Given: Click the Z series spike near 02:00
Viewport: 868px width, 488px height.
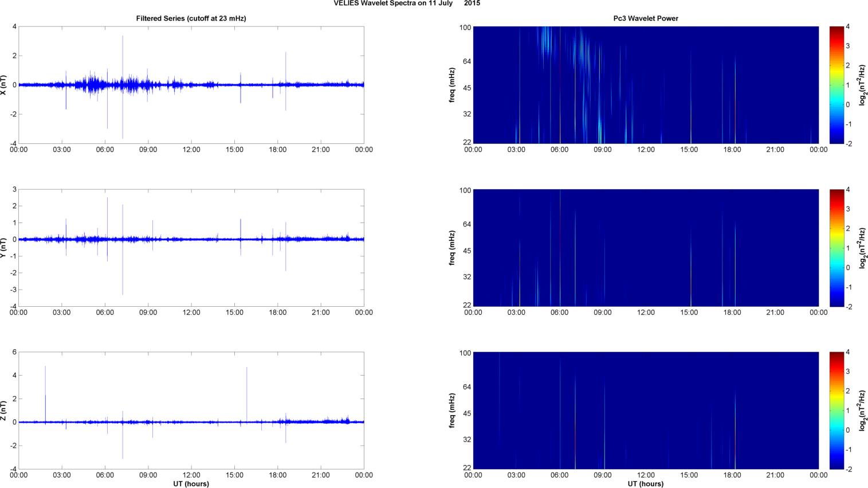Looking at the screenshot, I should [45, 394].
